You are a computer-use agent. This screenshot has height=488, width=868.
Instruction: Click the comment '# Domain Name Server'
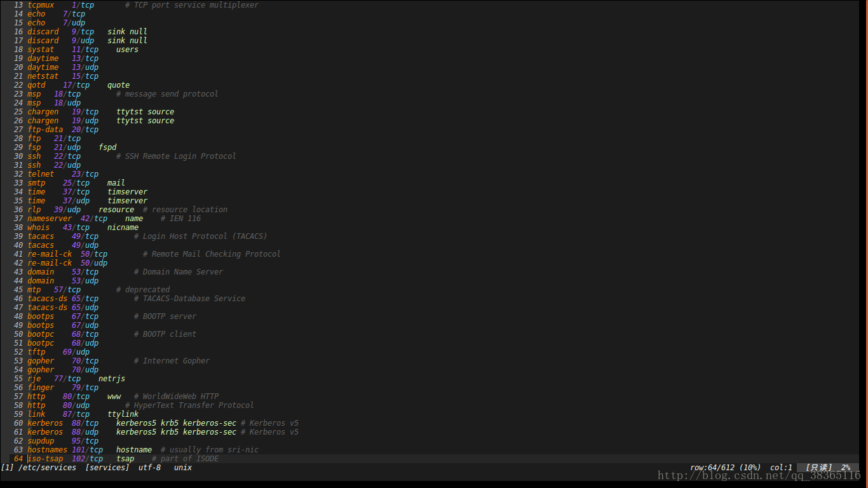(179, 272)
